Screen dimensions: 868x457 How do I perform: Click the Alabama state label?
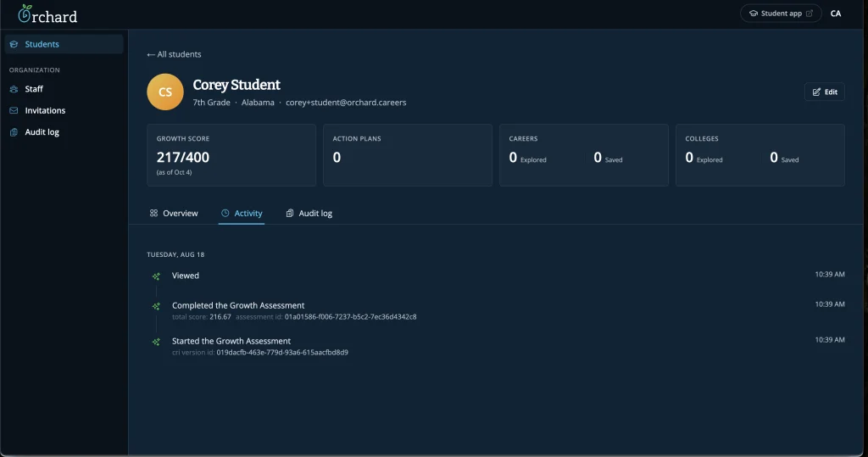[x=258, y=103]
